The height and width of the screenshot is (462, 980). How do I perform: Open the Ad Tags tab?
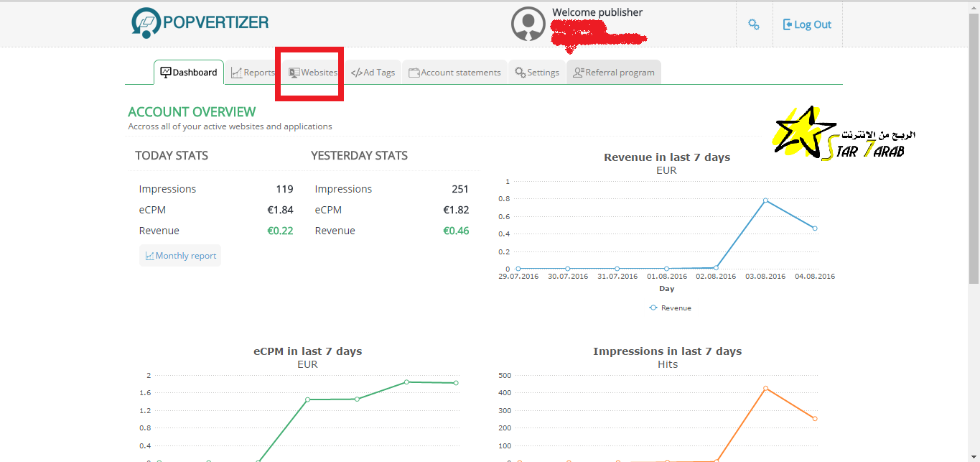point(373,73)
